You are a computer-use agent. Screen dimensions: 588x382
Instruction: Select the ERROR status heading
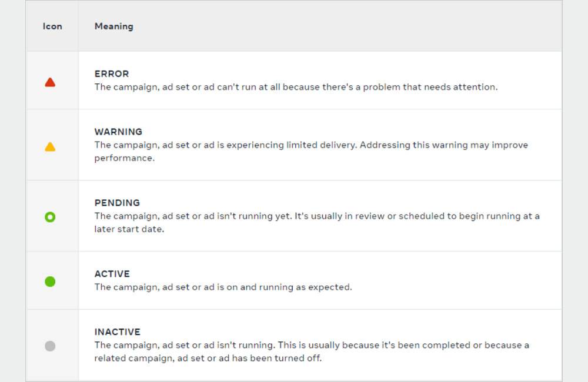coord(112,74)
